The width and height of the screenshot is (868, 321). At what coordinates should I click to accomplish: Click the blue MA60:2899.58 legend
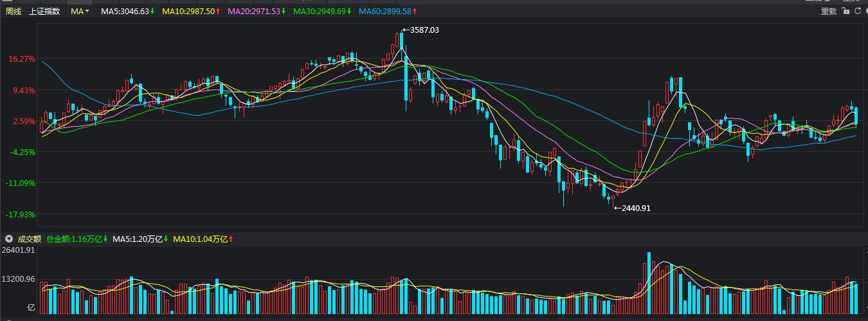tap(384, 12)
